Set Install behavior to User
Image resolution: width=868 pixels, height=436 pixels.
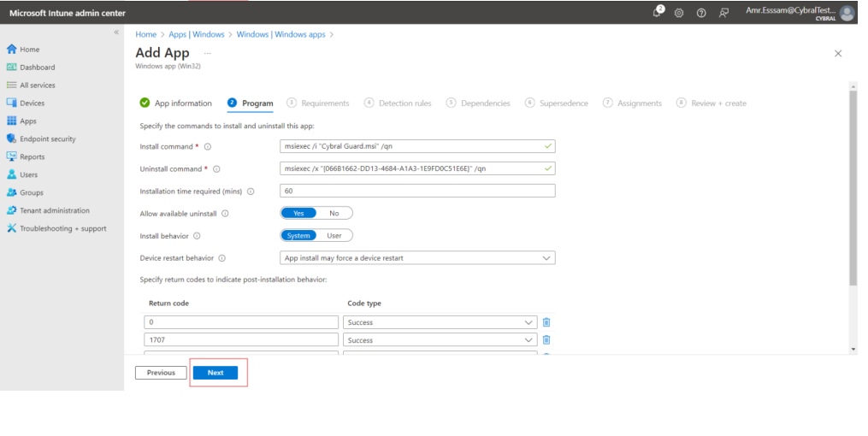point(334,236)
